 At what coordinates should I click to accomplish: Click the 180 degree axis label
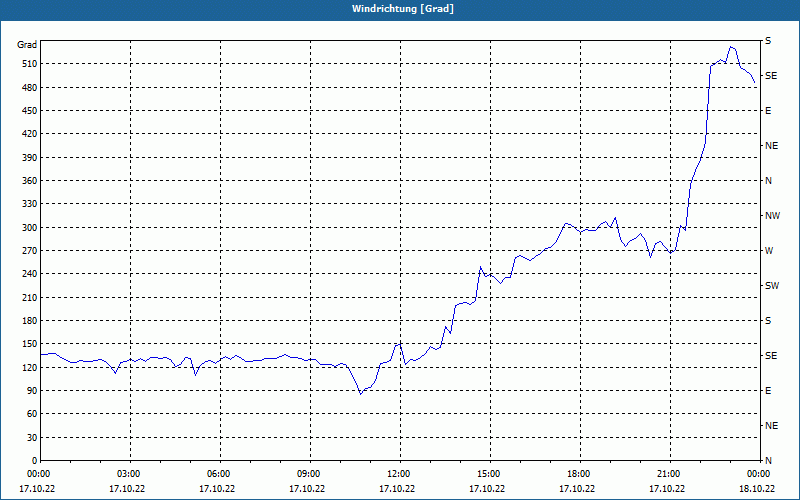(29, 321)
